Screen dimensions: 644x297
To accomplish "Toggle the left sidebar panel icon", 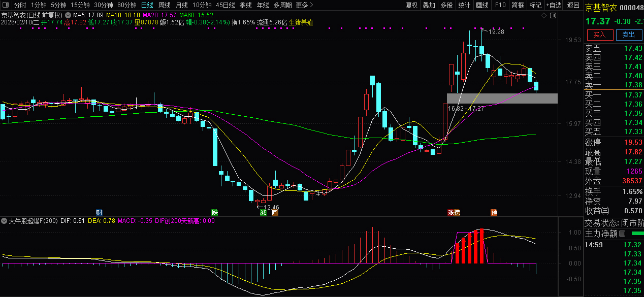I will click(x=7, y=6).
